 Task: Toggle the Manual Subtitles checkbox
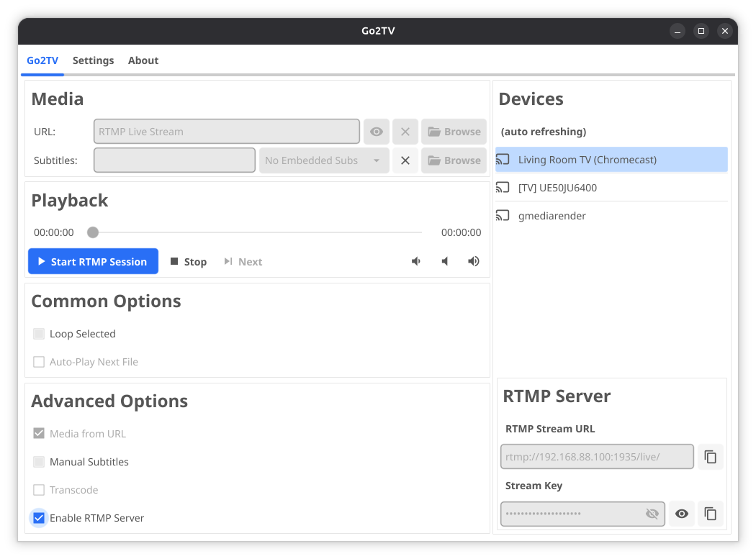pos(39,462)
